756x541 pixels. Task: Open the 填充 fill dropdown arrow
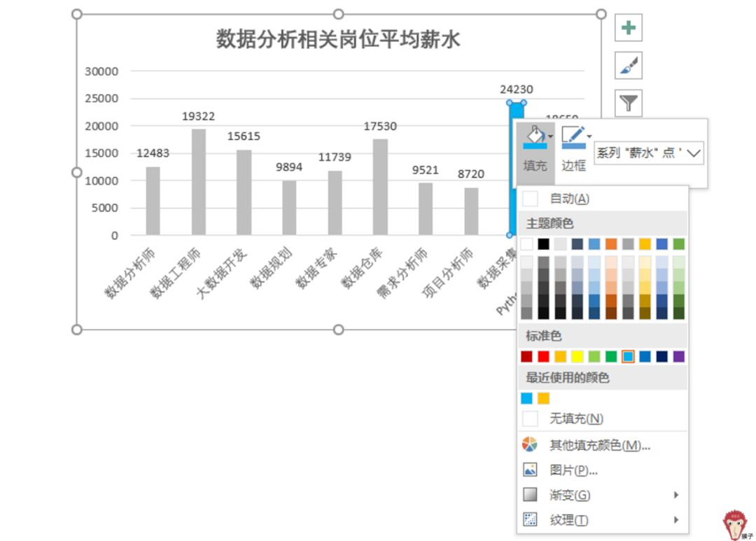(551, 136)
